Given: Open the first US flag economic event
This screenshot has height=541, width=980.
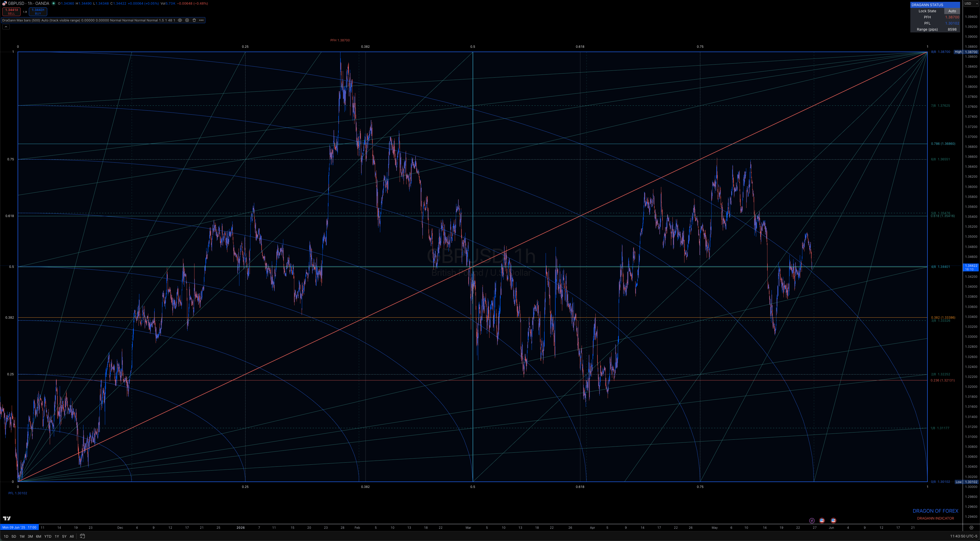Looking at the screenshot, I should 822,520.
